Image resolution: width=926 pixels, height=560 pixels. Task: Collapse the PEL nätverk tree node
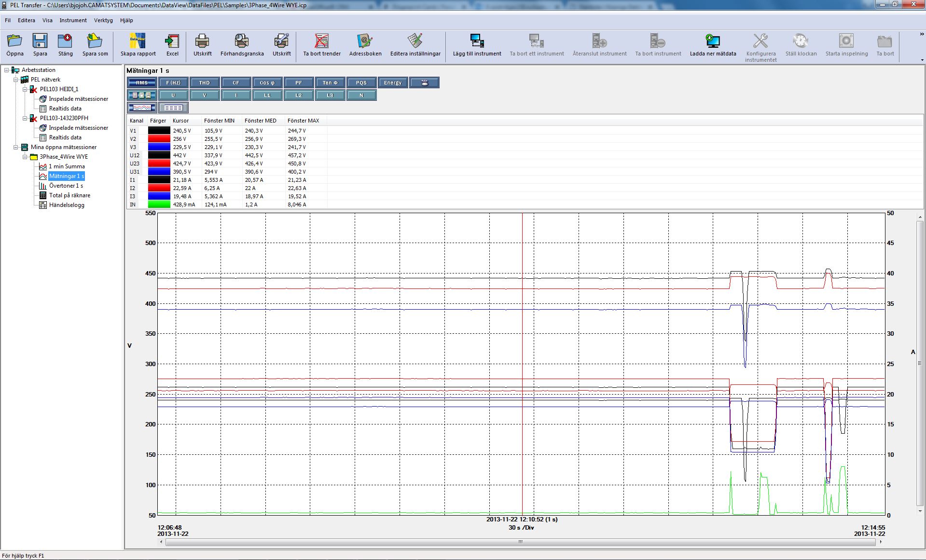[x=16, y=80]
